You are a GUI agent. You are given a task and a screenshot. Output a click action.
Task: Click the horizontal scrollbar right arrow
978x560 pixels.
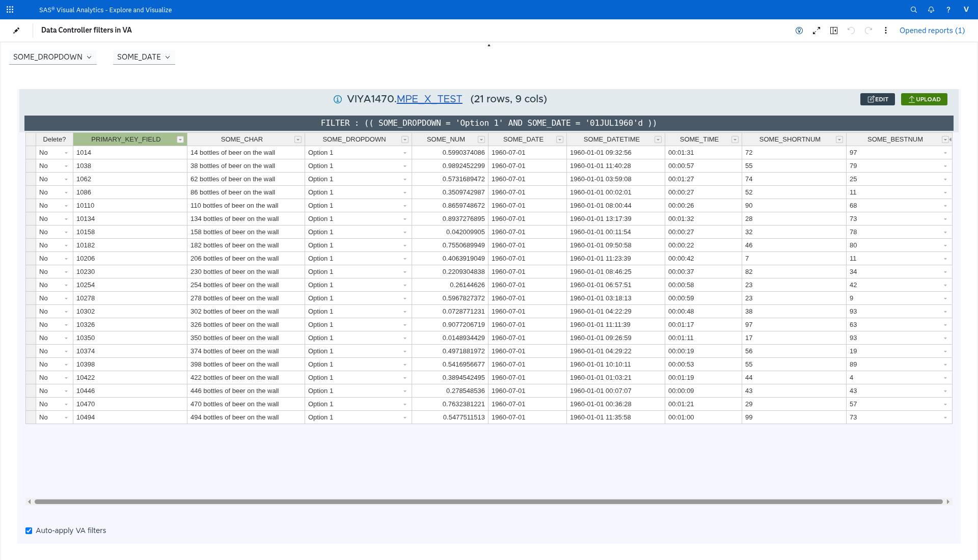click(948, 502)
